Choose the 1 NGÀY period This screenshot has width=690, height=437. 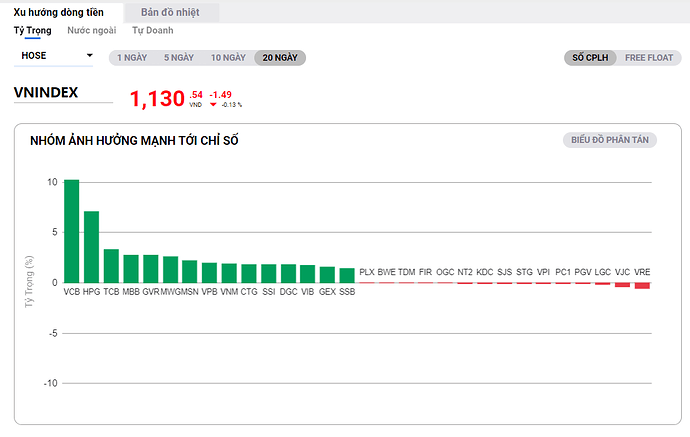pyautogui.click(x=132, y=58)
